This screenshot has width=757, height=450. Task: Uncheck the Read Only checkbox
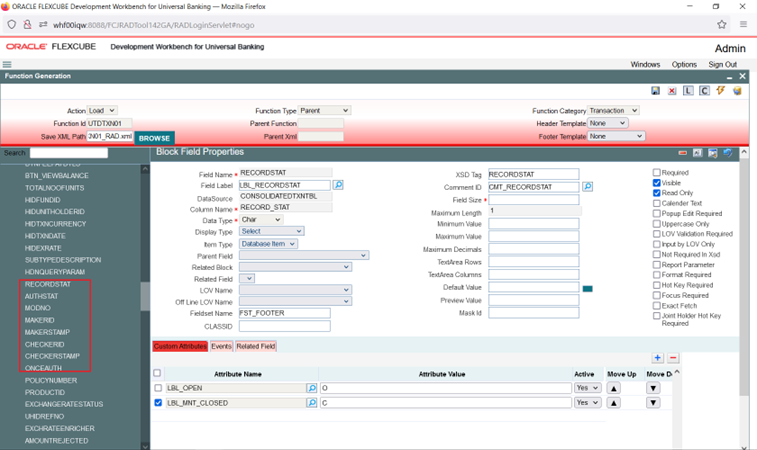click(657, 193)
